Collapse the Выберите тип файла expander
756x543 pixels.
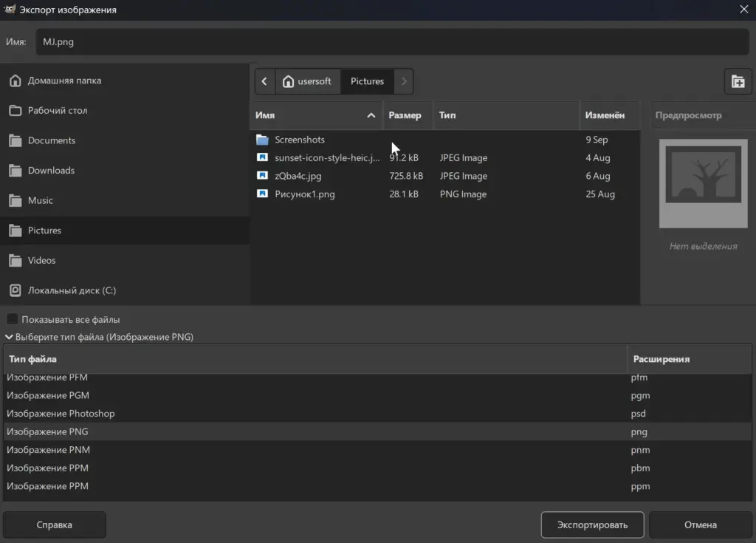(x=9, y=337)
